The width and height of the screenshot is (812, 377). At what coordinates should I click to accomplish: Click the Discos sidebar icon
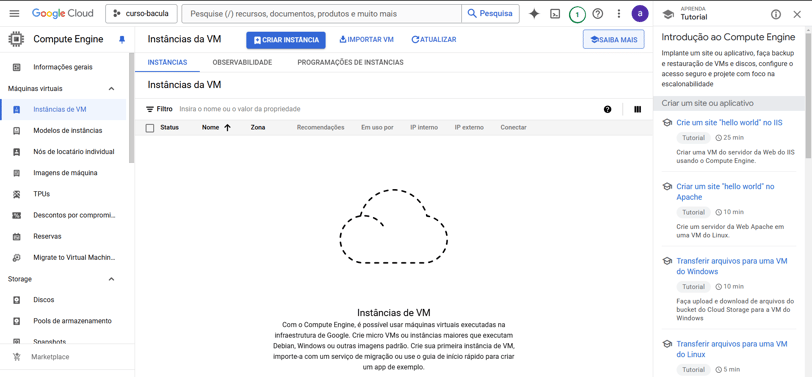tap(17, 300)
